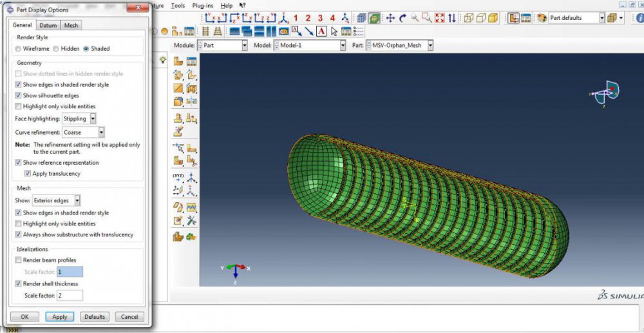Open the Part Manager icon

point(191,62)
